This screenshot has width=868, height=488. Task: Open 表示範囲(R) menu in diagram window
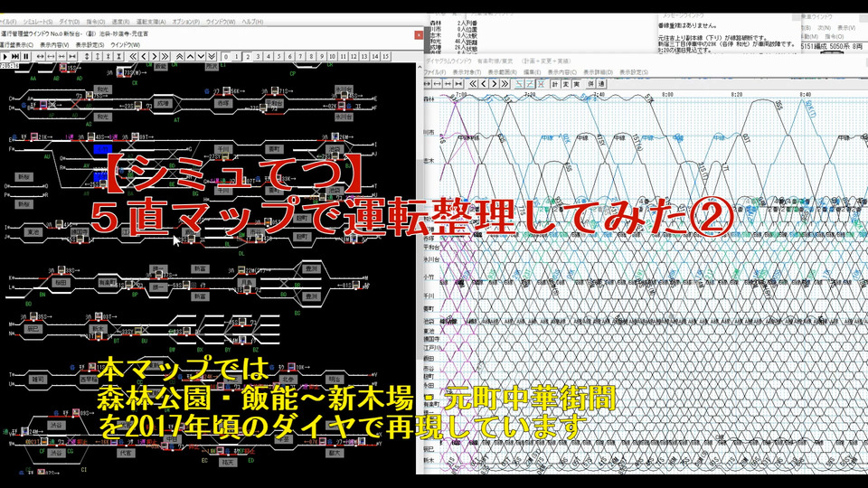point(503,72)
